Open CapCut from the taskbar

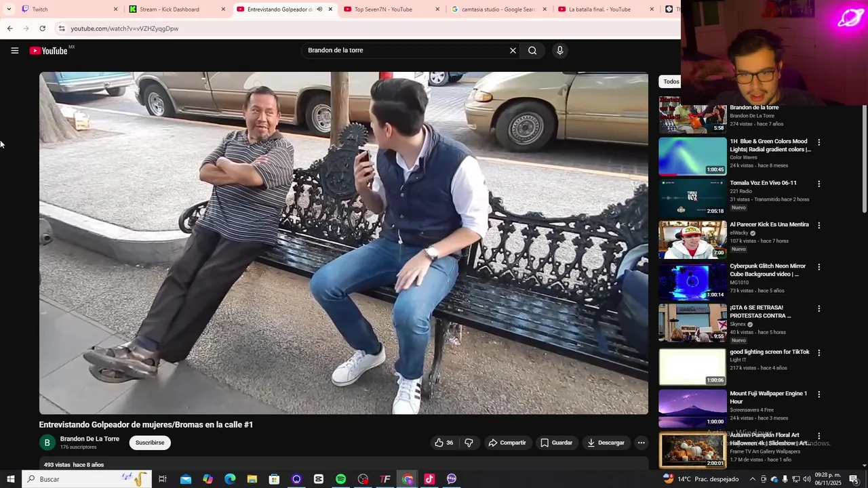click(319, 479)
